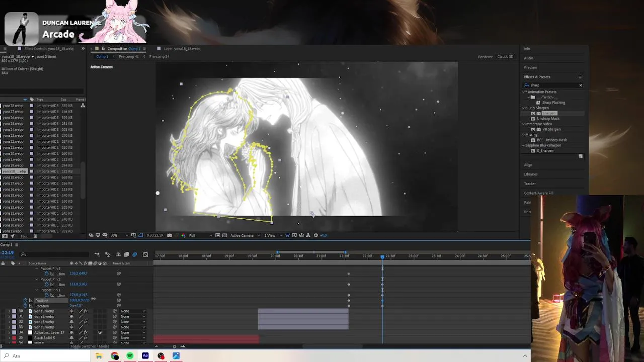Image resolution: width=644 pixels, height=362 pixels.
Task: Expand layer 34 Adjustment Layer 17
Action: (9, 332)
